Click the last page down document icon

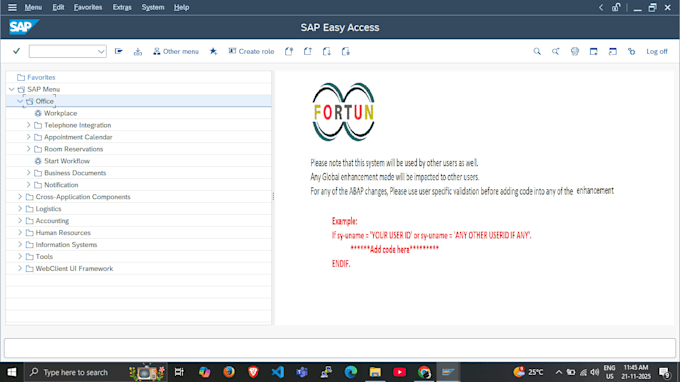pos(346,51)
